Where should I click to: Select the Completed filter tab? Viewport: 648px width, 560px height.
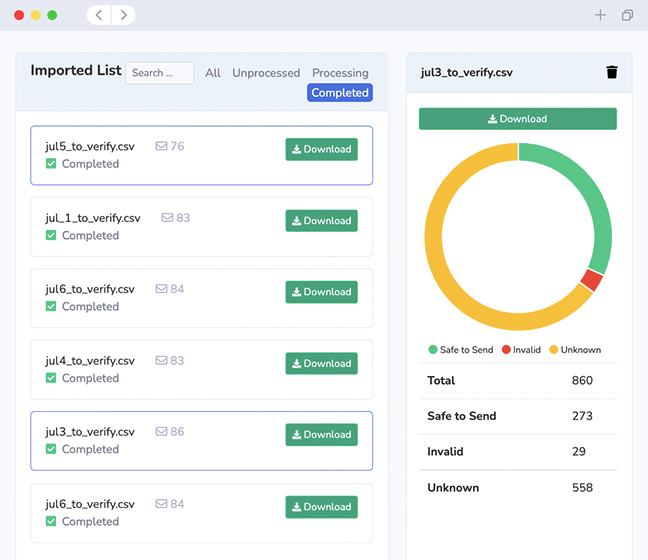click(x=340, y=93)
